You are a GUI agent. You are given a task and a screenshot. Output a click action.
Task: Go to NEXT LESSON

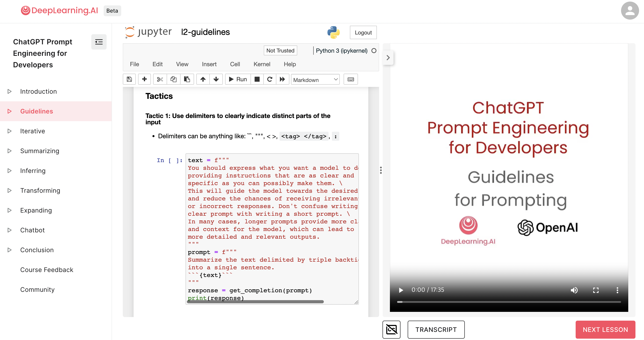(605, 329)
